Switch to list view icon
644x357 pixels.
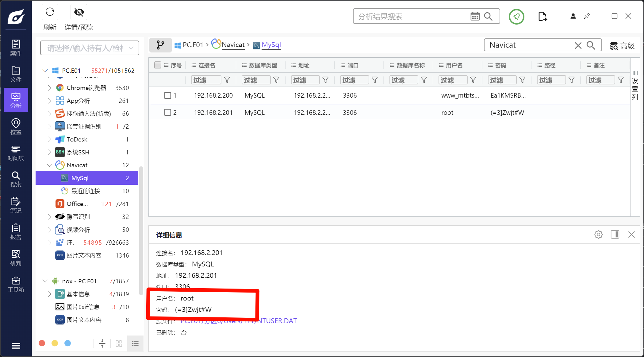(135, 343)
